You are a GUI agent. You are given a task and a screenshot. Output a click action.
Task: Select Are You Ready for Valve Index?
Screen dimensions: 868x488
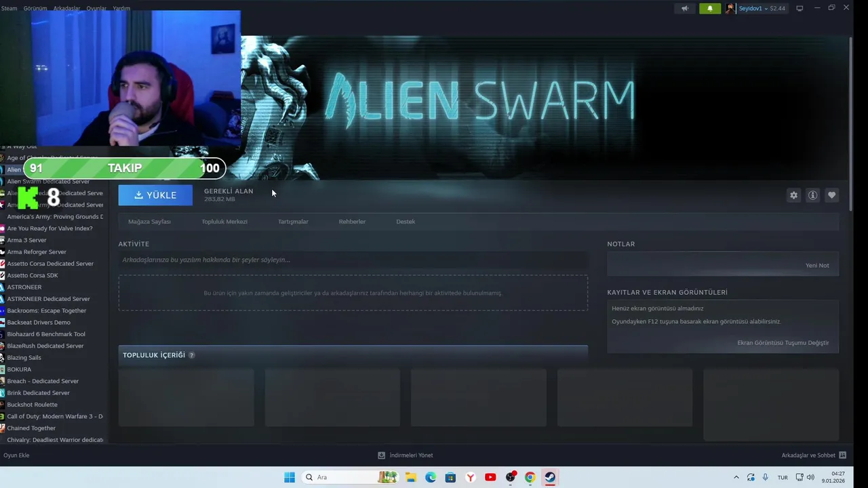point(50,228)
